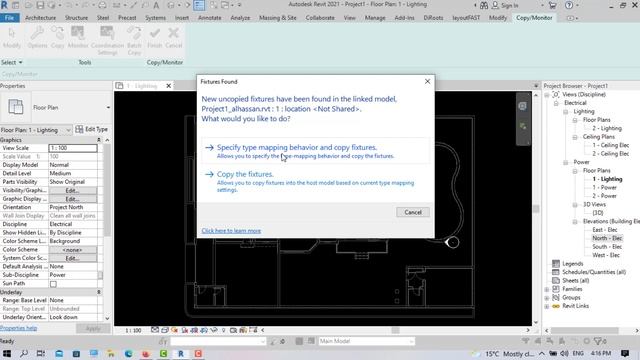This screenshot has width=640, height=360.
Task: Click the Modify arrow tool
Action: click(11, 37)
